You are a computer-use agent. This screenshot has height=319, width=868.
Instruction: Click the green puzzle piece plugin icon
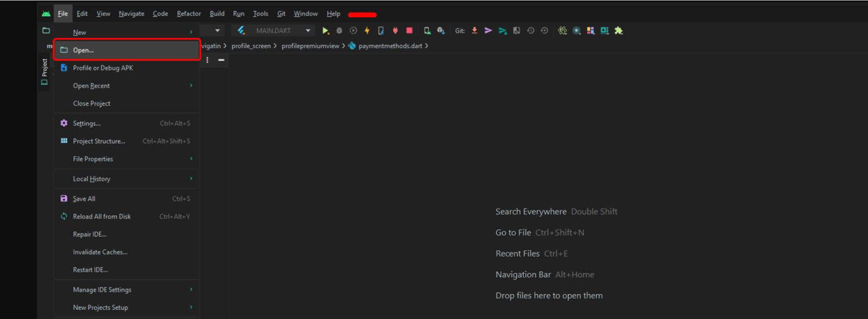(618, 31)
